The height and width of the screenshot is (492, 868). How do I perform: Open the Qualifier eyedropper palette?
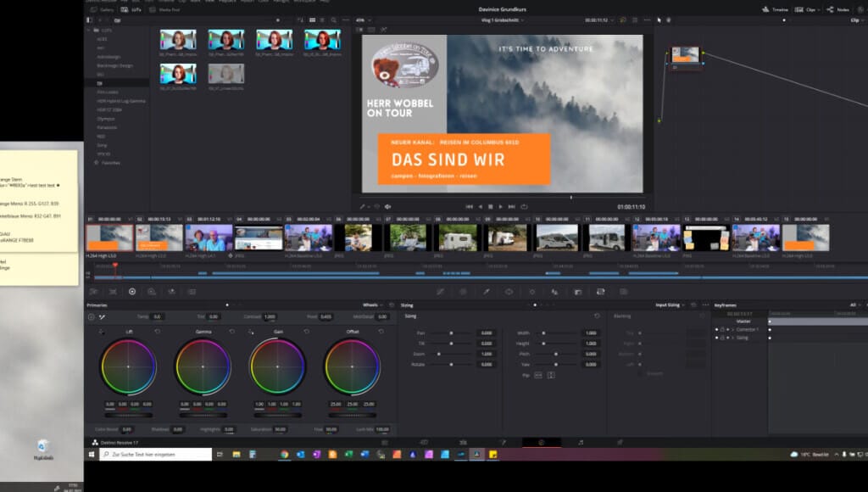[x=486, y=292]
